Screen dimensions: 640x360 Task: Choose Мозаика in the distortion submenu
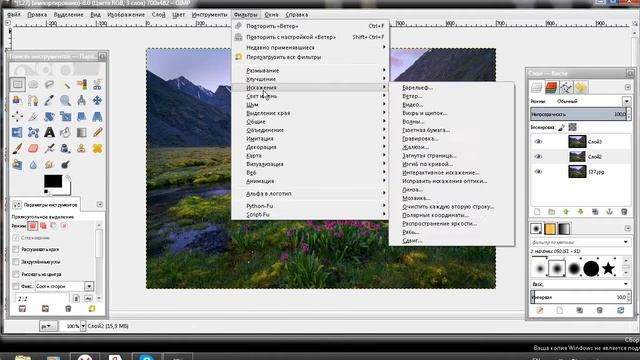click(x=451, y=198)
